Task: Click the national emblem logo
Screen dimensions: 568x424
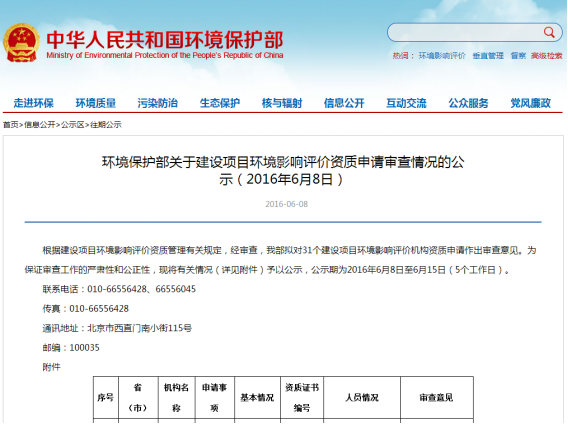Action: [x=21, y=43]
